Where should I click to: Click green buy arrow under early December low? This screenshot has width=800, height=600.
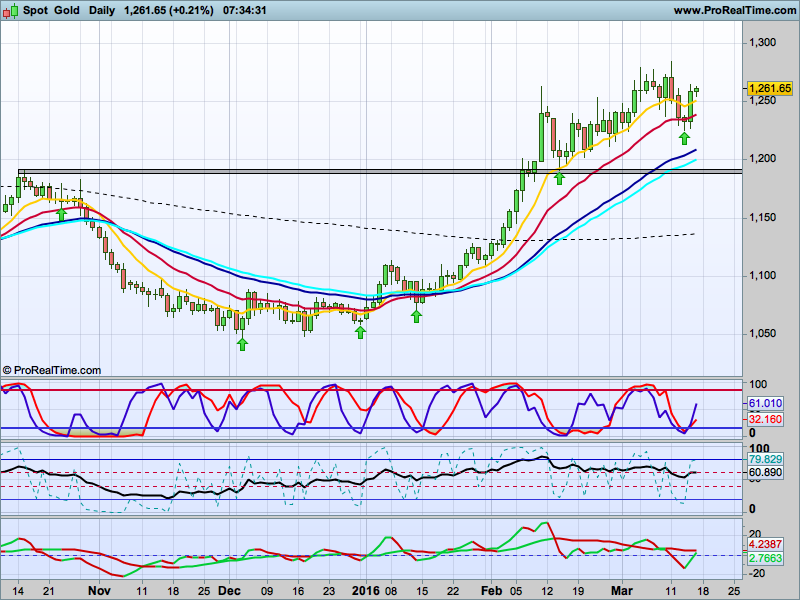point(242,344)
